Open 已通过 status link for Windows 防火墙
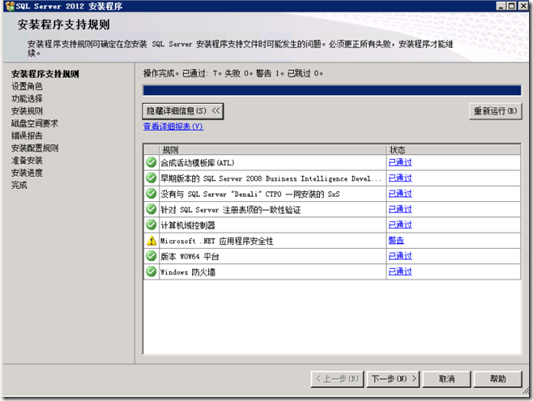This screenshot has width=533, height=401. (400, 272)
